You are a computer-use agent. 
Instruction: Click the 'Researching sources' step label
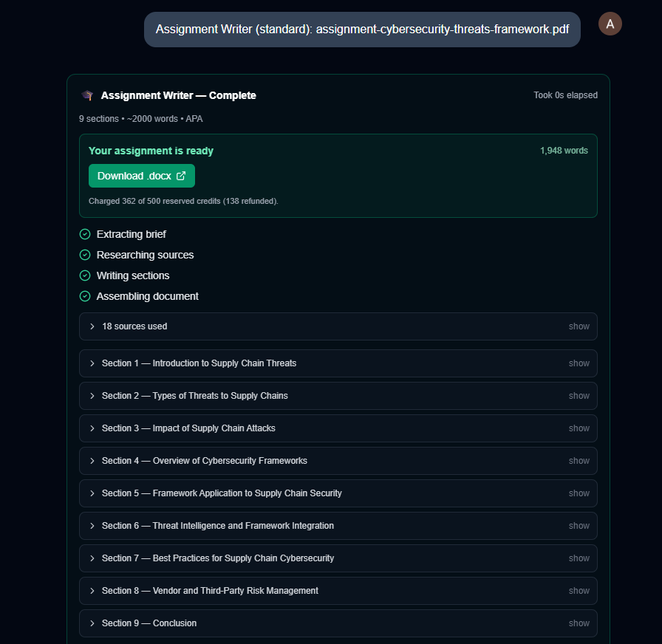(146, 255)
